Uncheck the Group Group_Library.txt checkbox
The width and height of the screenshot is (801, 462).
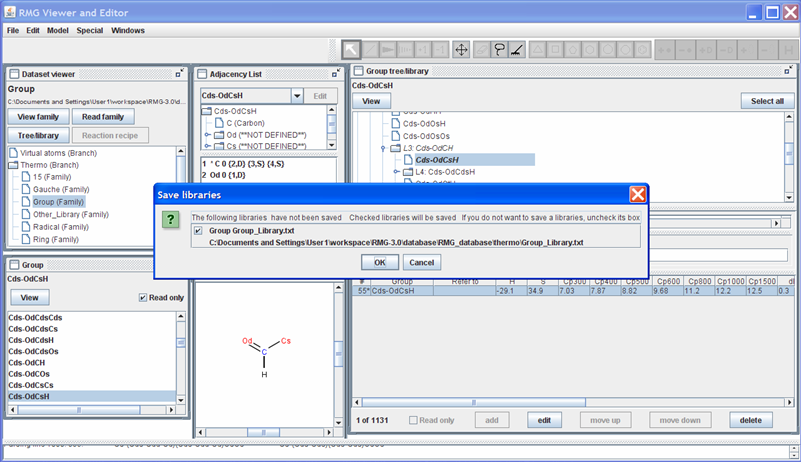click(198, 230)
